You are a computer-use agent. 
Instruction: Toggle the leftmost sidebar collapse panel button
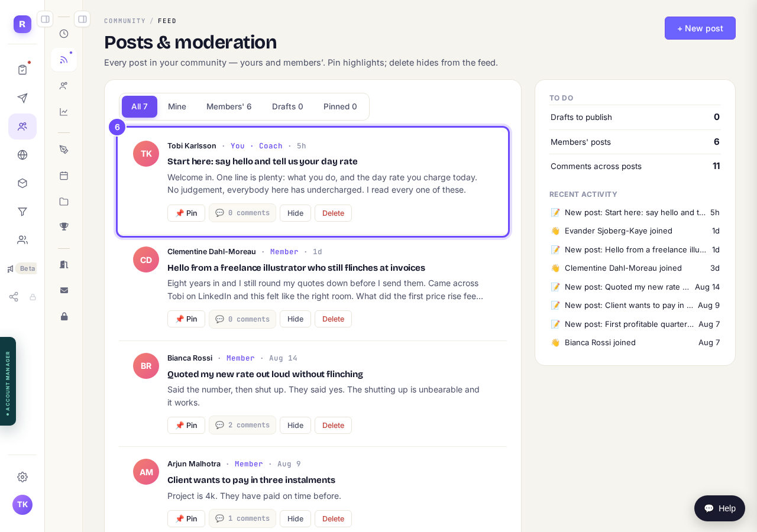pos(45,19)
